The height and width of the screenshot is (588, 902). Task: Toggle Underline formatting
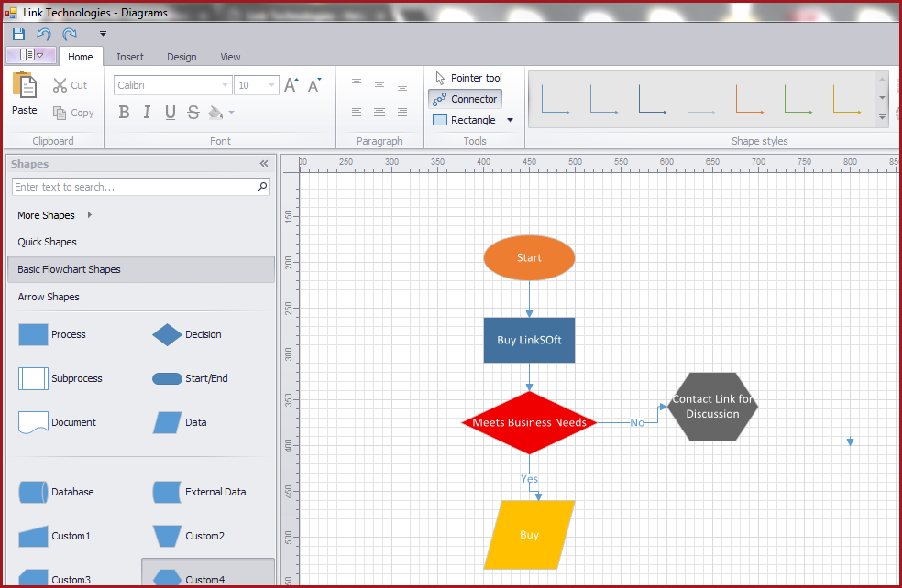coord(170,112)
